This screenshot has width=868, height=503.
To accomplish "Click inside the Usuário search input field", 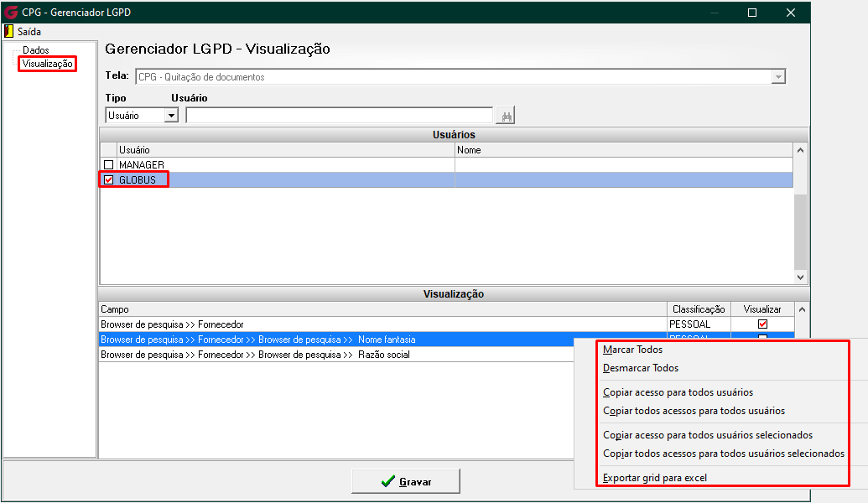I will [x=340, y=116].
